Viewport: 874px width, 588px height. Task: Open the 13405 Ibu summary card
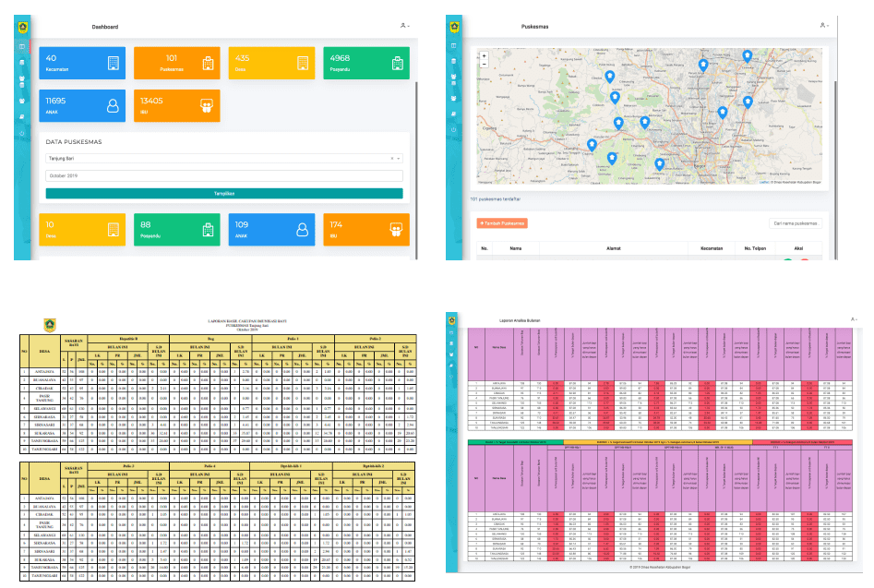[176, 106]
